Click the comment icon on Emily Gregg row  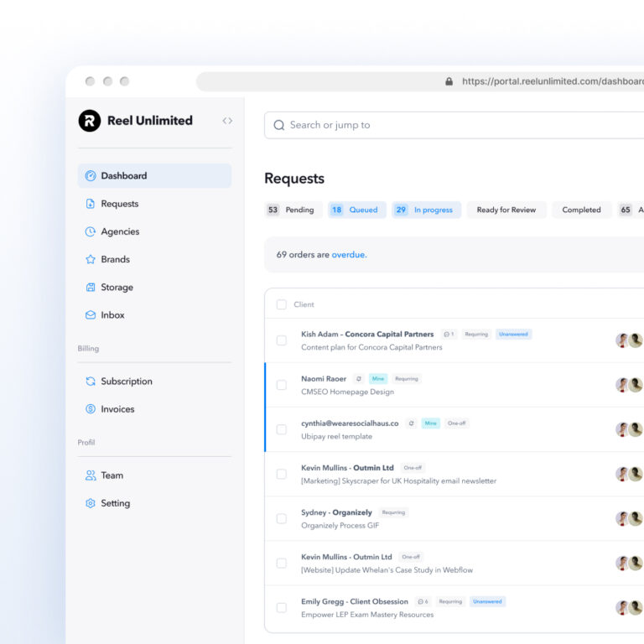coord(423,602)
